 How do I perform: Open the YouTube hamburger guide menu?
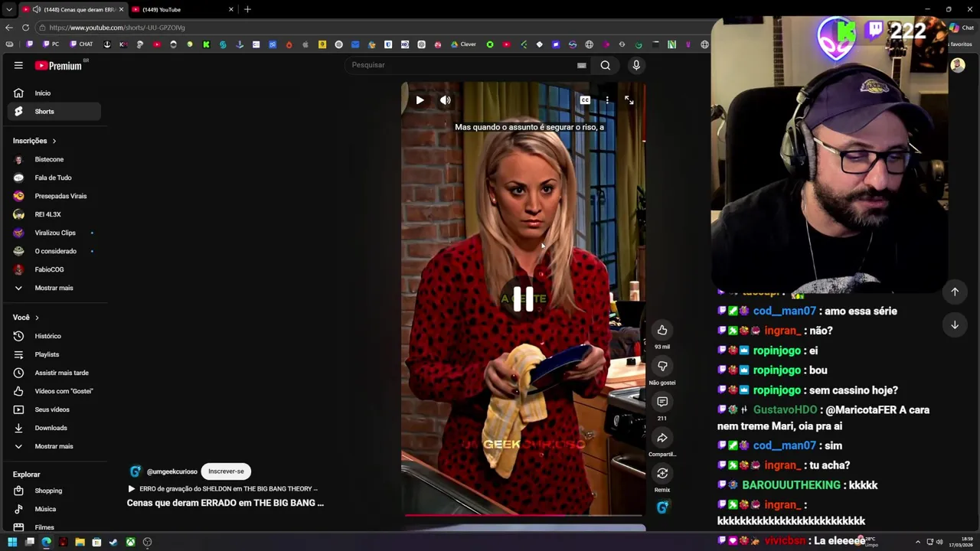[x=18, y=66]
